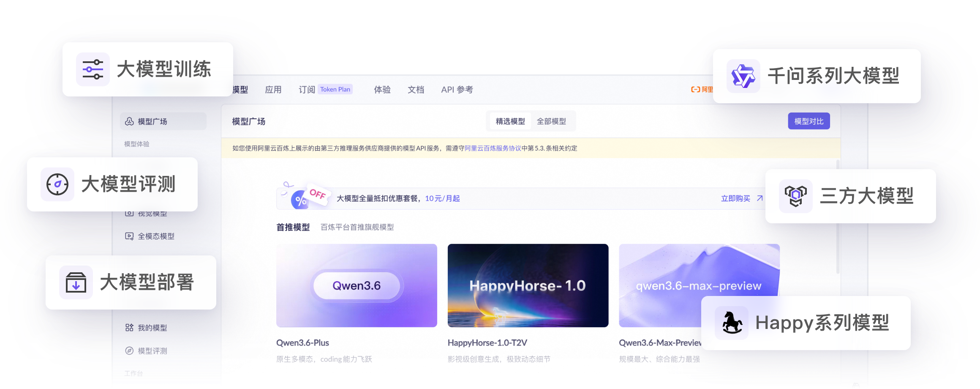Click the 模型广场 page title
This screenshot has width=980, height=389.
(x=249, y=121)
